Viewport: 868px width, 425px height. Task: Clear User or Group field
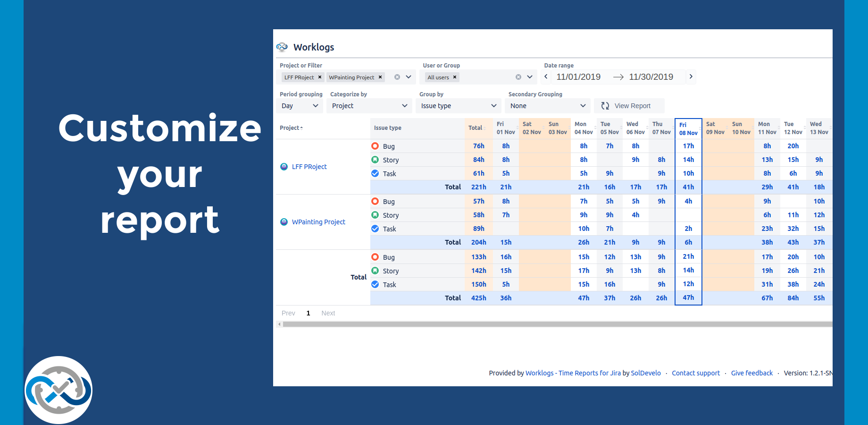click(518, 77)
